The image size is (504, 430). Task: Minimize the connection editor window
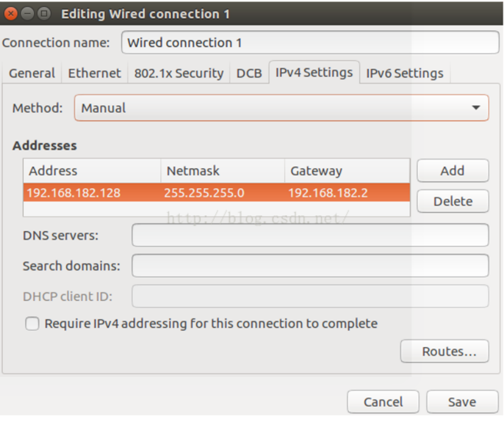(27, 14)
